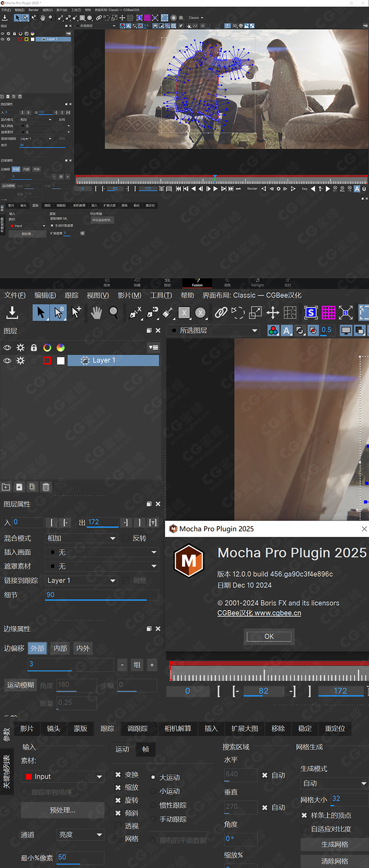Undock the 图层属性 panel with float icon
This screenshot has width=369, height=868.
pyautogui.click(x=149, y=504)
